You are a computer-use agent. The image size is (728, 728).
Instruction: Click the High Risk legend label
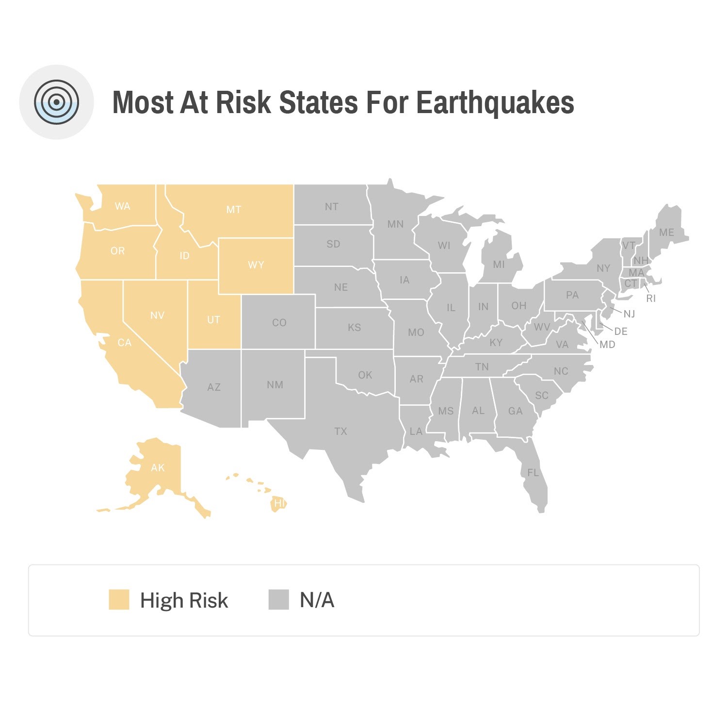[x=184, y=600]
